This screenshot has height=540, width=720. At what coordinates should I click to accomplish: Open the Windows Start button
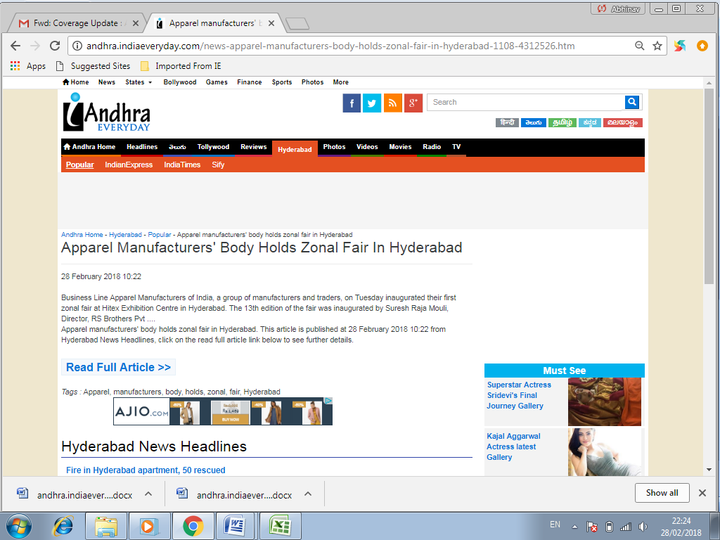pyautogui.click(x=19, y=526)
